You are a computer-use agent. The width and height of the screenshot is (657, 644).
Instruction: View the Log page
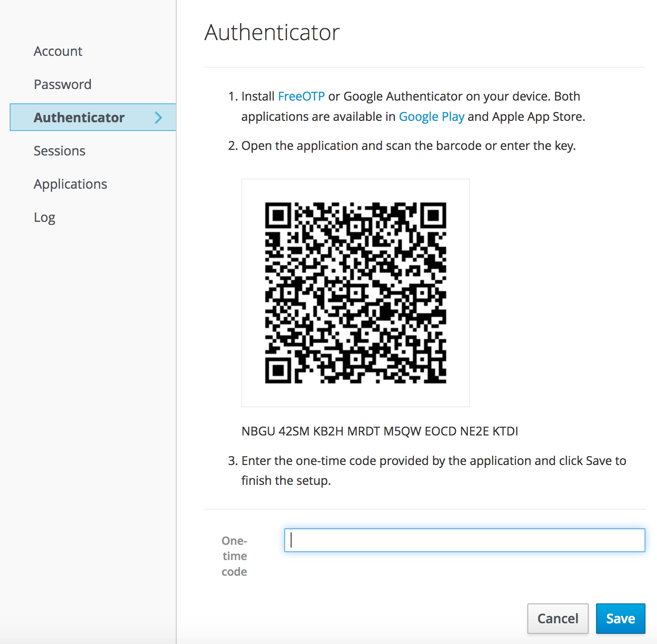(x=45, y=217)
